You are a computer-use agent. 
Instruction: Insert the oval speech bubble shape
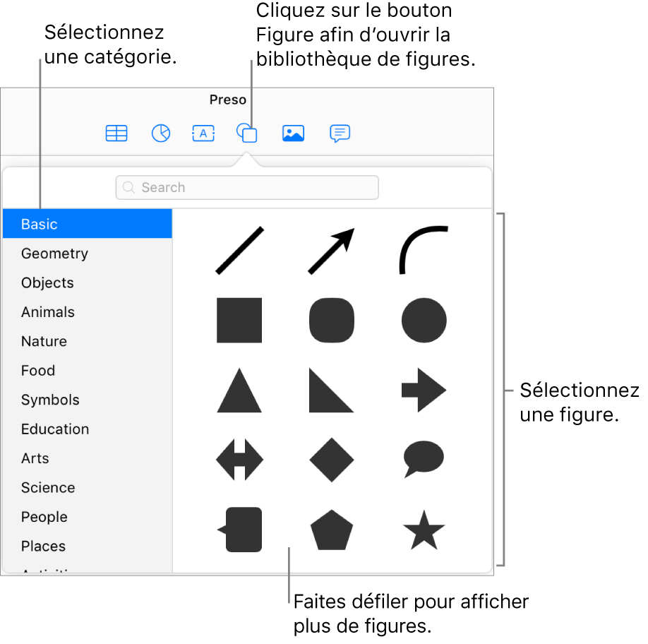(424, 459)
